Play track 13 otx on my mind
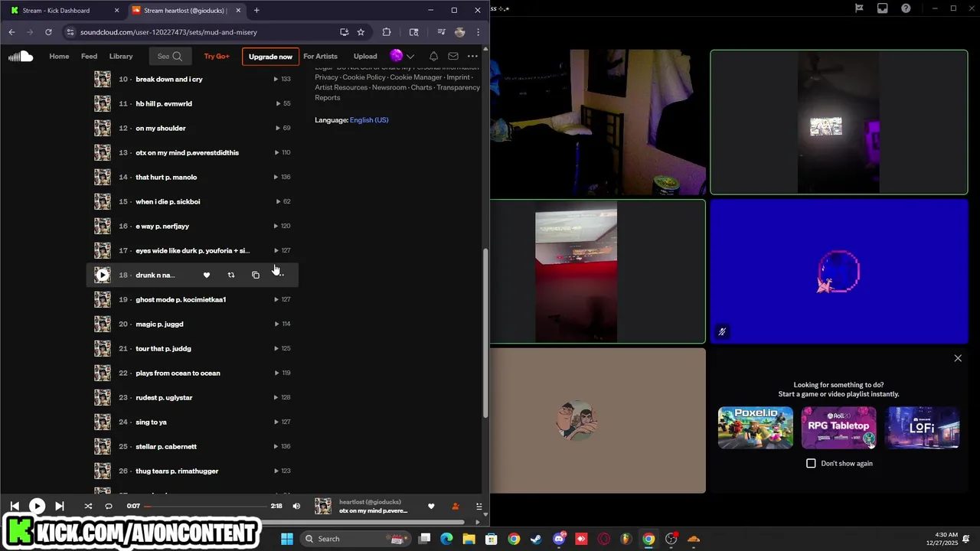Image resolution: width=980 pixels, height=551 pixels. click(x=102, y=152)
